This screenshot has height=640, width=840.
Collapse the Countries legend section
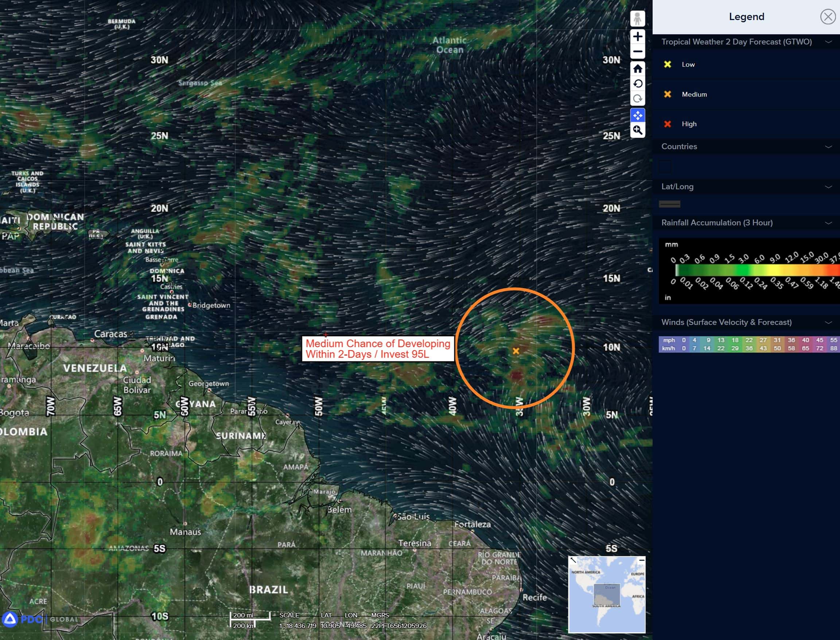[828, 147]
